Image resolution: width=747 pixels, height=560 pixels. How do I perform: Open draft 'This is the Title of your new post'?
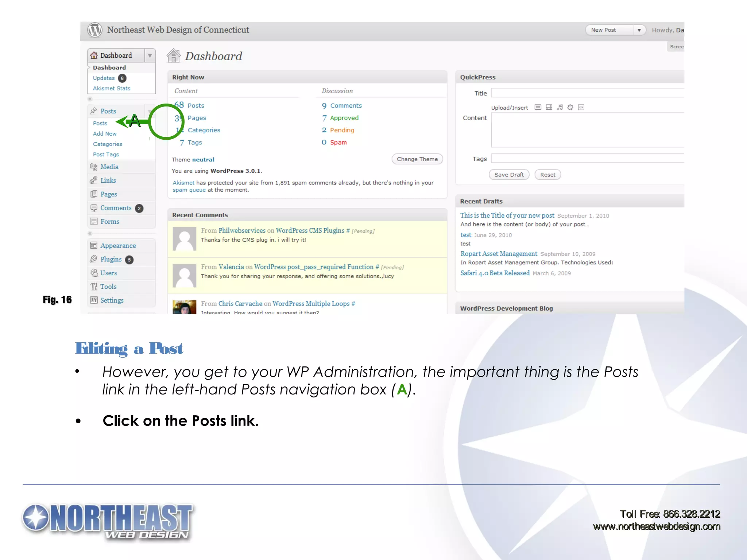[507, 215]
